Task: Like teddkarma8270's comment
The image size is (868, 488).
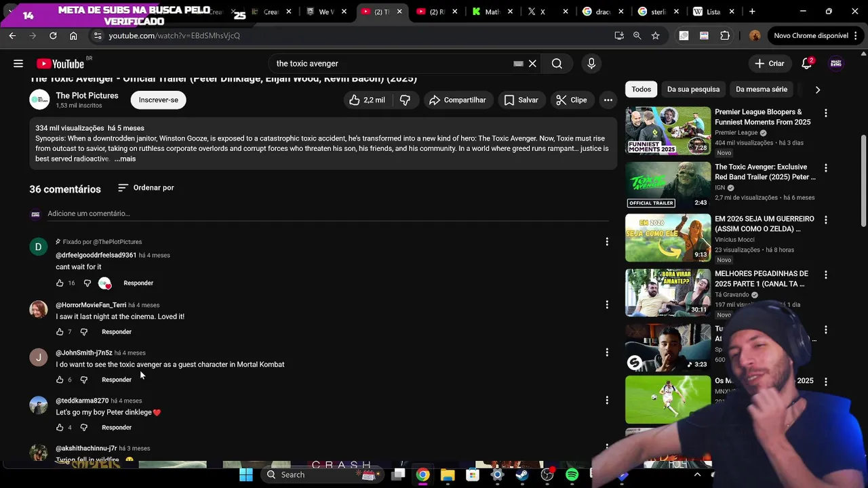Action: click(x=60, y=427)
